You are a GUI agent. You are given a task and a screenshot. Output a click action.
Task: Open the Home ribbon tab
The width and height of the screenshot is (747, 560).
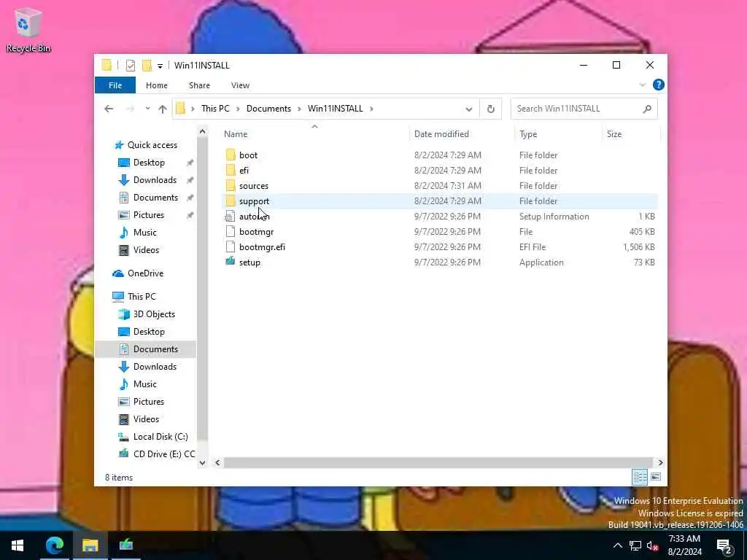point(157,85)
